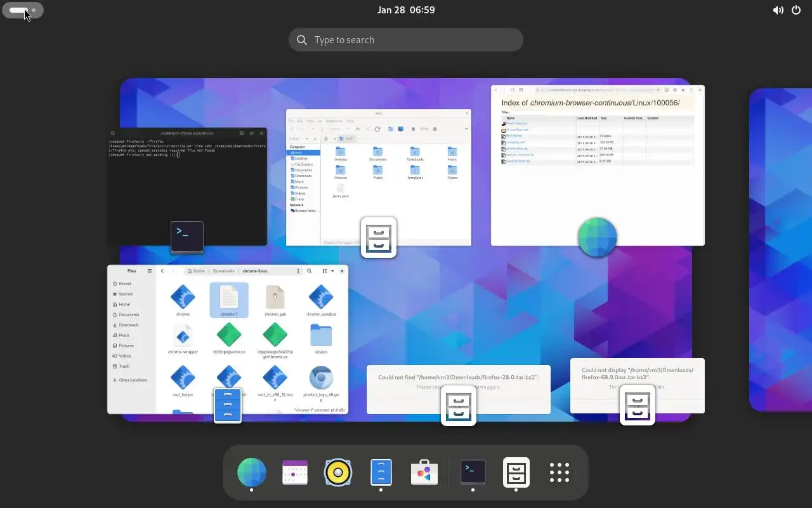Select the libffmpegsumo.so file
The width and height of the screenshot is (812, 508).
pos(229,338)
